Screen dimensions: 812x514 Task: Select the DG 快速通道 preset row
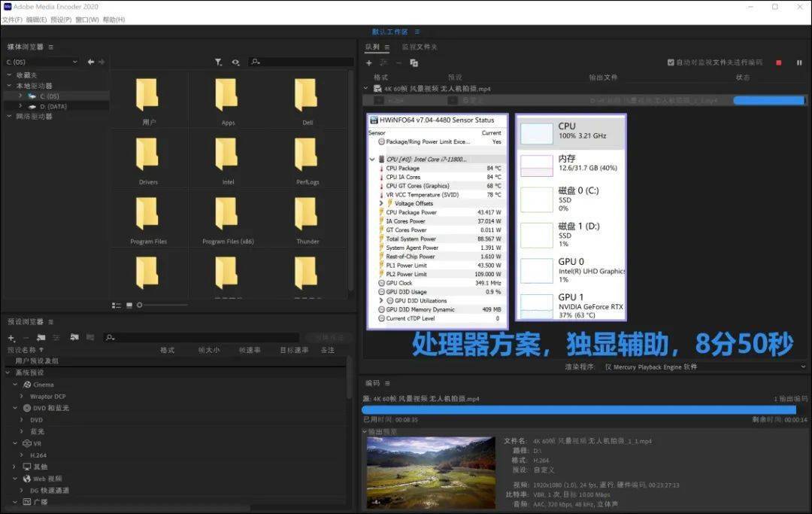[x=49, y=490]
